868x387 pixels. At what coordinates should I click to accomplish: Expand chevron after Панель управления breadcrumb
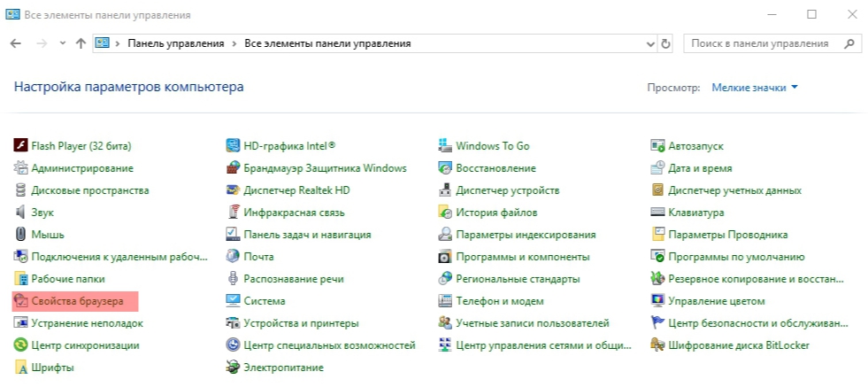[x=234, y=43]
